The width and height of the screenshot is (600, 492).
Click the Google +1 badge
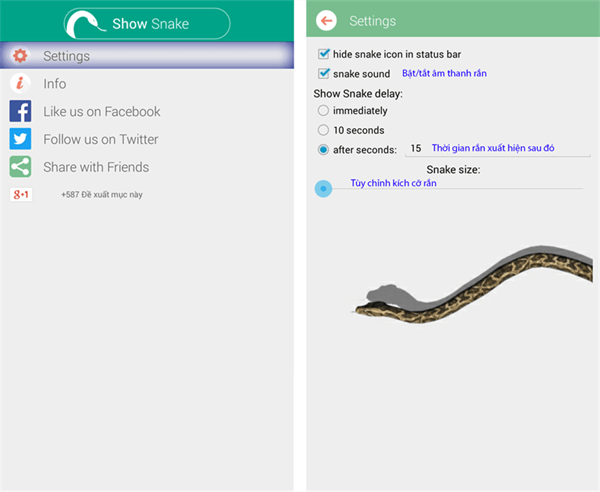pyautogui.click(x=21, y=194)
